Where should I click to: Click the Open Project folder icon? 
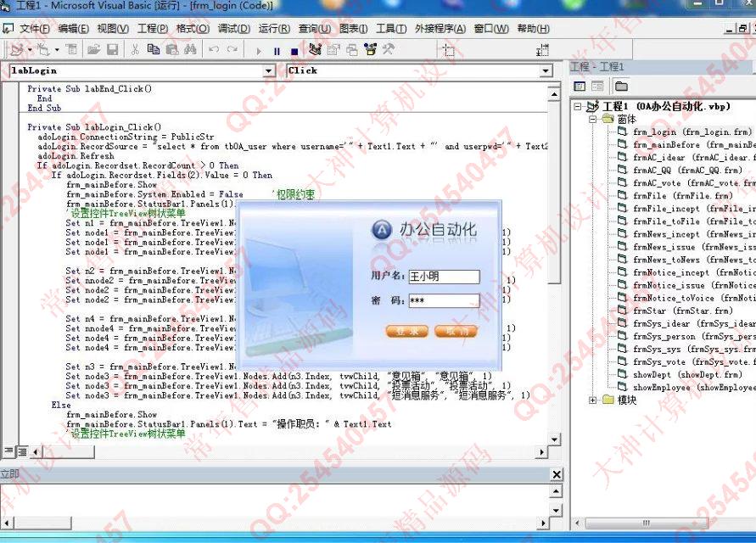93,49
